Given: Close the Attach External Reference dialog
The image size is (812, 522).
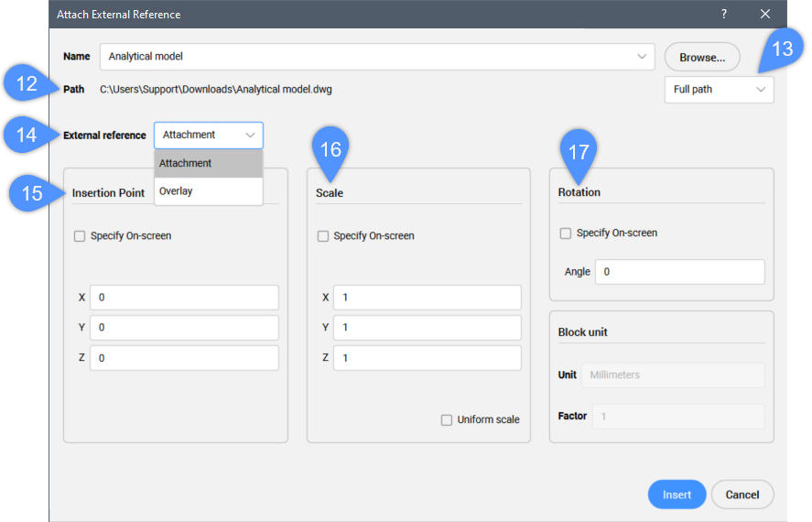Looking at the screenshot, I should coord(765,14).
